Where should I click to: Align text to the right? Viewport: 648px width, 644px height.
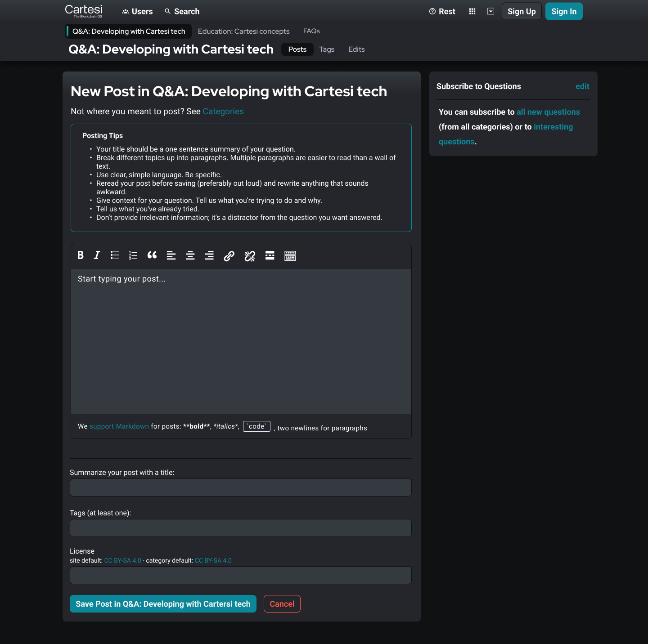pyautogui.click(x=209, y=255)
